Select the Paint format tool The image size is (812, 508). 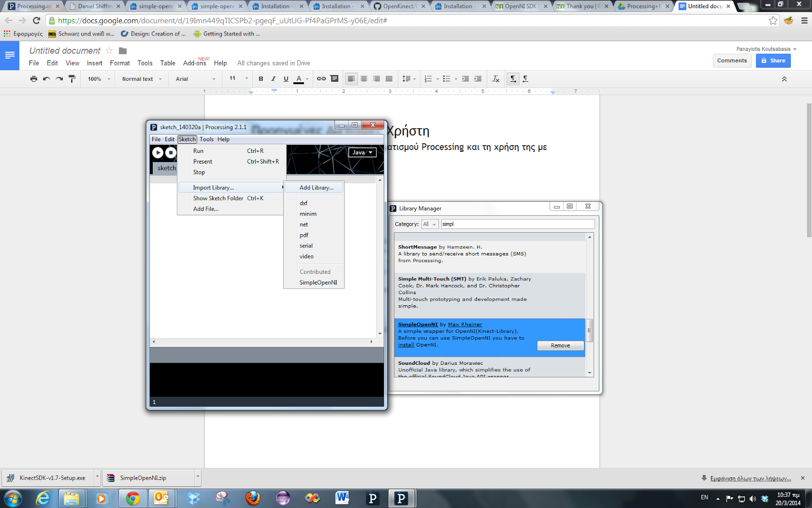72,79
